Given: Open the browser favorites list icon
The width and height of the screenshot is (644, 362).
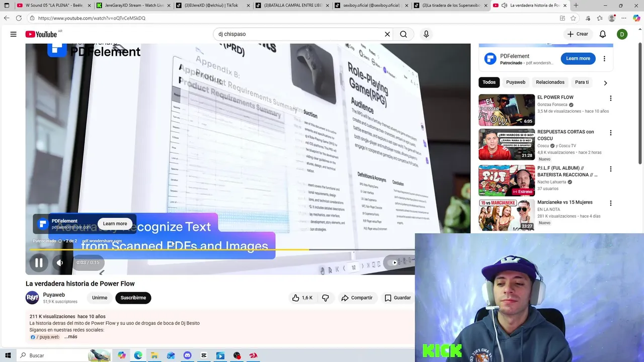Looking at the screenshot, I should point(600,18).
